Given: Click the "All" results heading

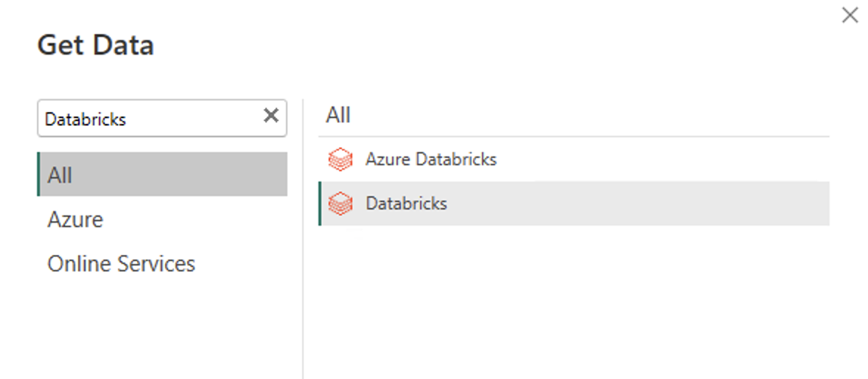Looking at the screenshot, I should click(x=338, y=115).
